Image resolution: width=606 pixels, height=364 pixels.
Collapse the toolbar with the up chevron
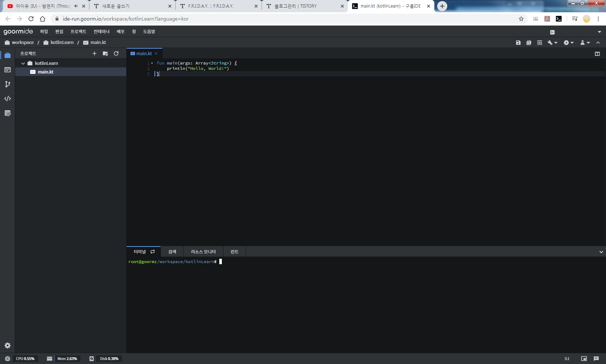coord(598,43)
